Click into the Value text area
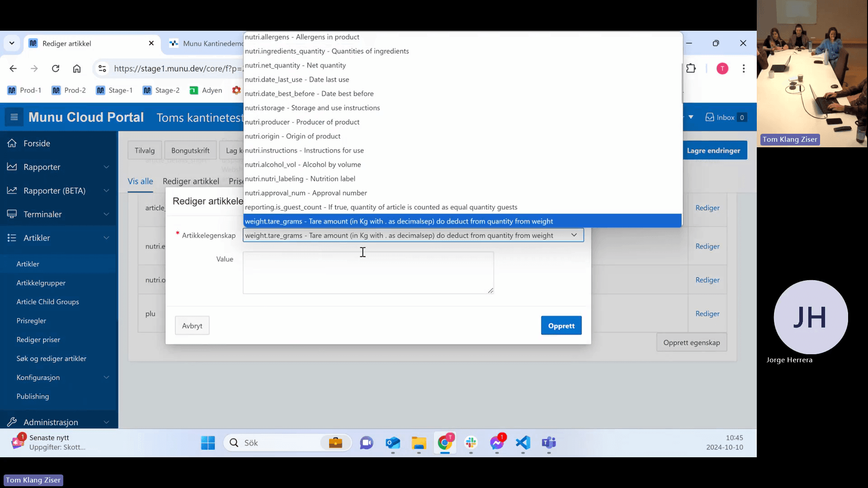The height and width of the screenshot is (488, 868). tap(368, 273)
